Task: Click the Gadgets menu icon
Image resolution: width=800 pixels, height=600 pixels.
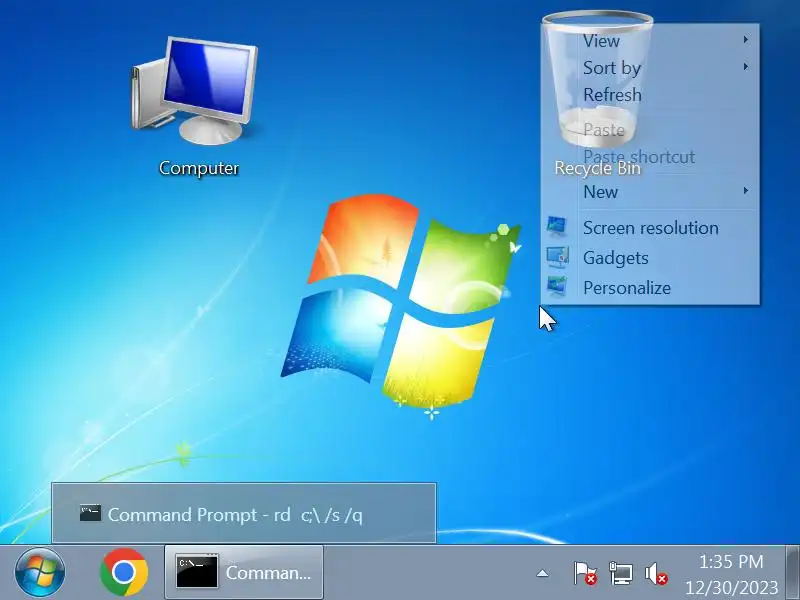Action: (557, 257)
